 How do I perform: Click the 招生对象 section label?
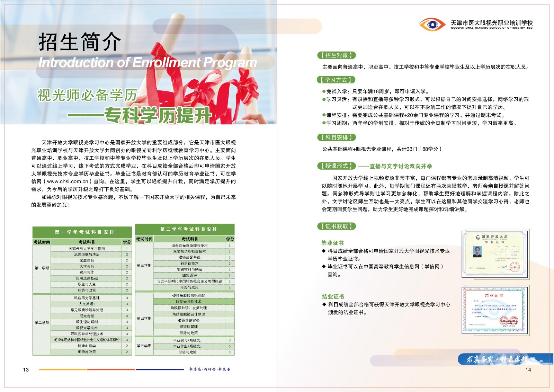click(337, 55)
